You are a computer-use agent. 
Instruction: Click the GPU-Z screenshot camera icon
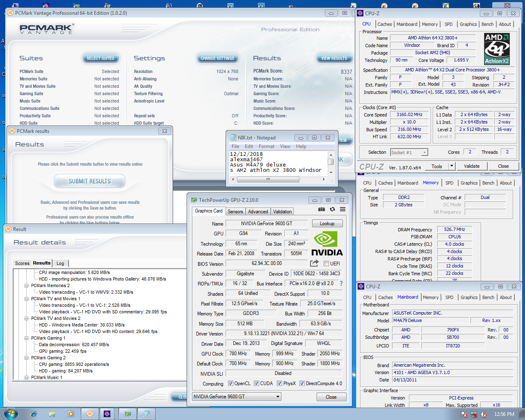[322, 209]
